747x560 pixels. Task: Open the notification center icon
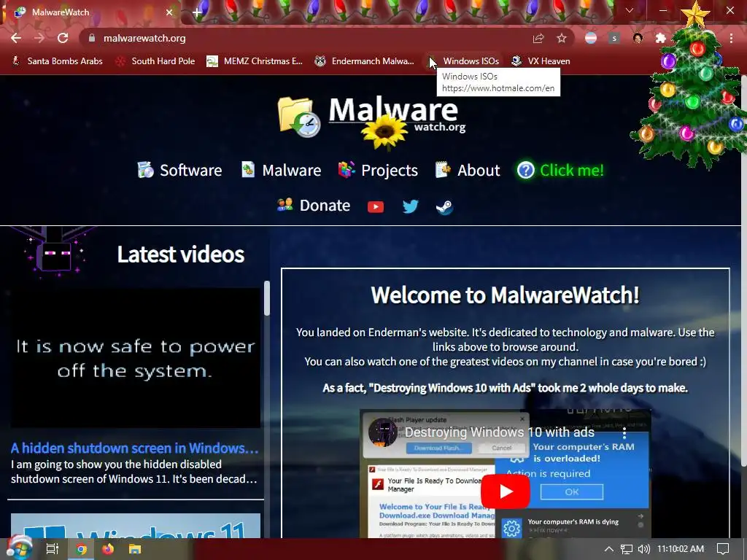tap(723, 549)
